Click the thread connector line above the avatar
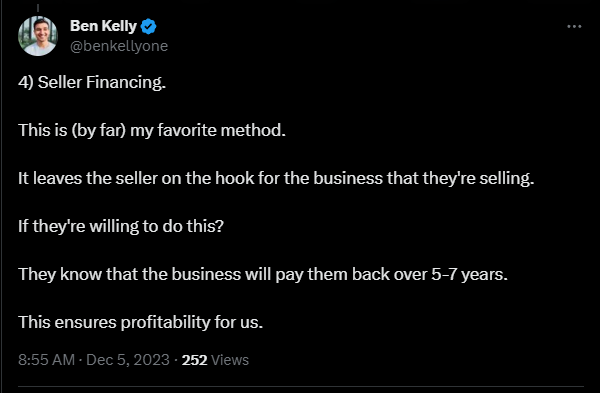Screen dimensions: 600x393 [x=38, y=8]
